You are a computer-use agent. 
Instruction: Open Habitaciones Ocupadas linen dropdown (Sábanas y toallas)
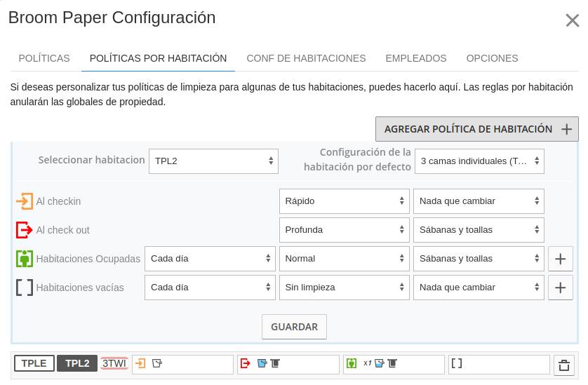[x=479, y=259]
